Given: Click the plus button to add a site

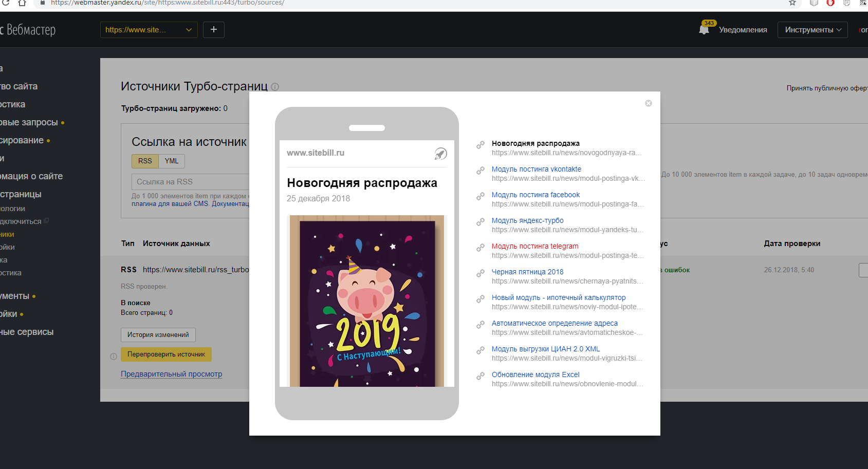Looking at the screenshot, I should tap(214, 30).
